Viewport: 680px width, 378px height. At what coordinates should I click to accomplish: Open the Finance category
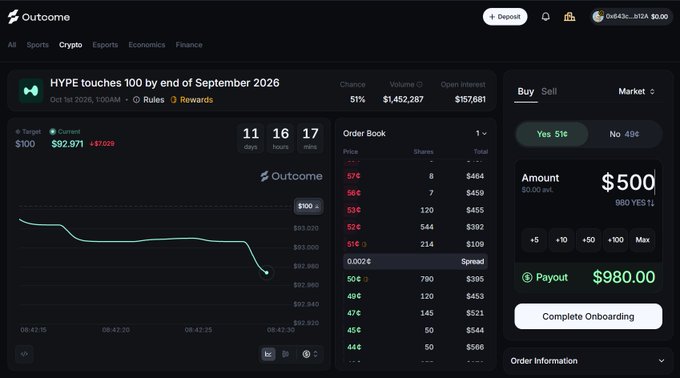[189, 45]
